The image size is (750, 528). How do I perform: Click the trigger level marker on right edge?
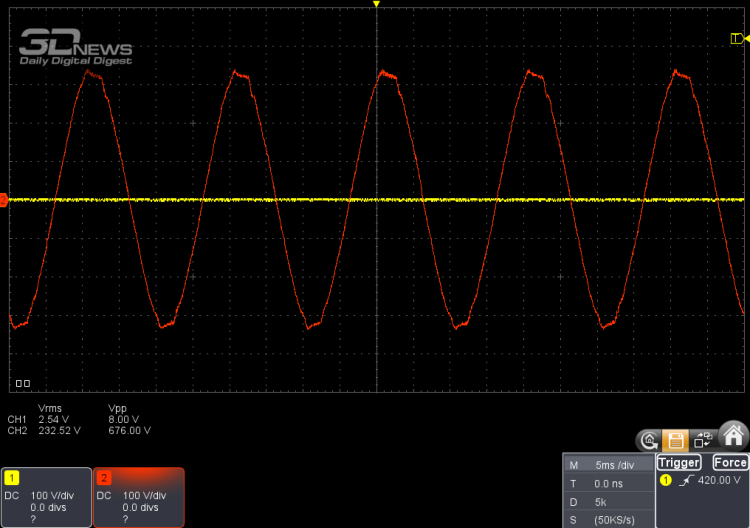coord(740,38)
